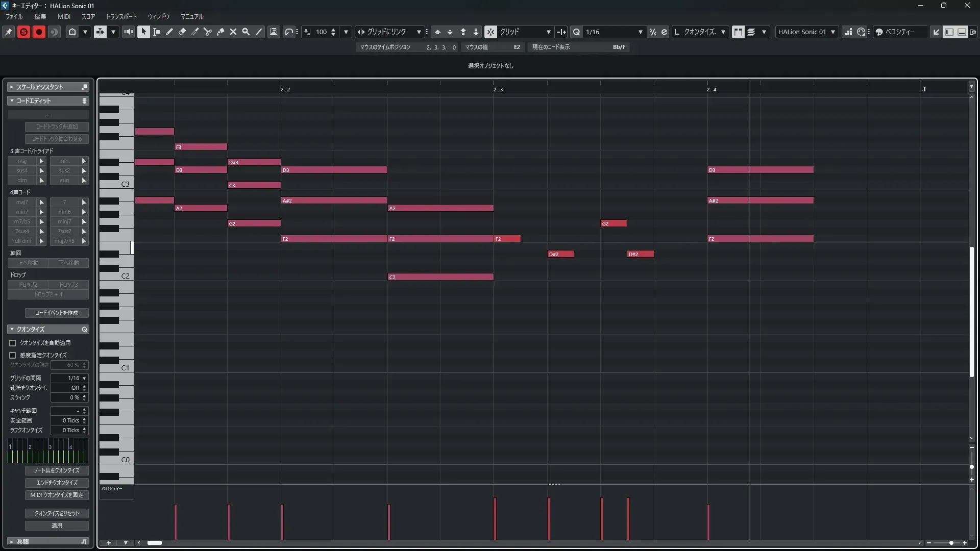Select the Erase tool
This screenshot has height=551, width=980.
pos(182,32)
